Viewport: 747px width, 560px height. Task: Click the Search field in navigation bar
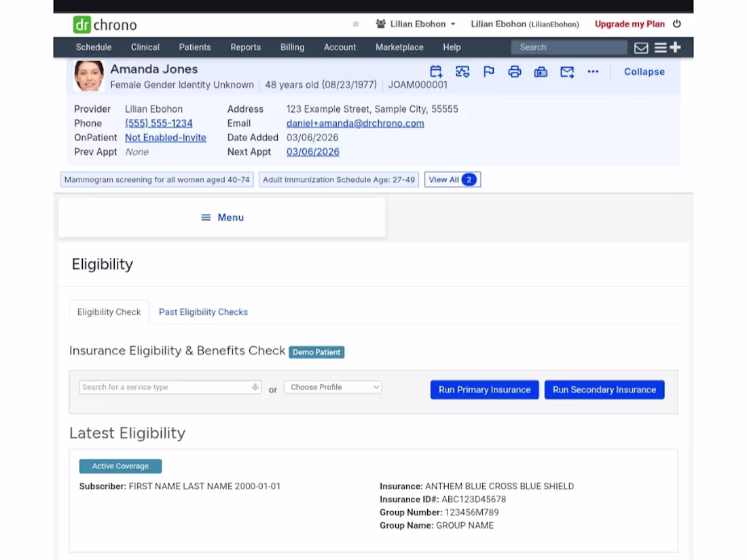pos(569,47)
